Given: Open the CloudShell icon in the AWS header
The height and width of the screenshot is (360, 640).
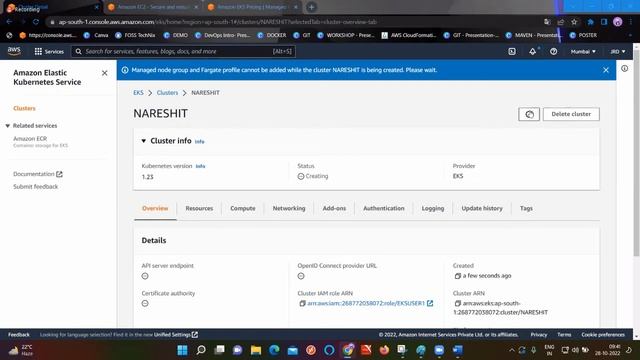Looking at the screenshot, I should (512, 51).
